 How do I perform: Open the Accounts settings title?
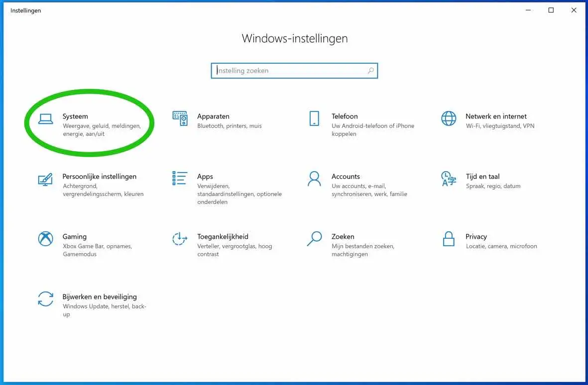click(346, 177)
